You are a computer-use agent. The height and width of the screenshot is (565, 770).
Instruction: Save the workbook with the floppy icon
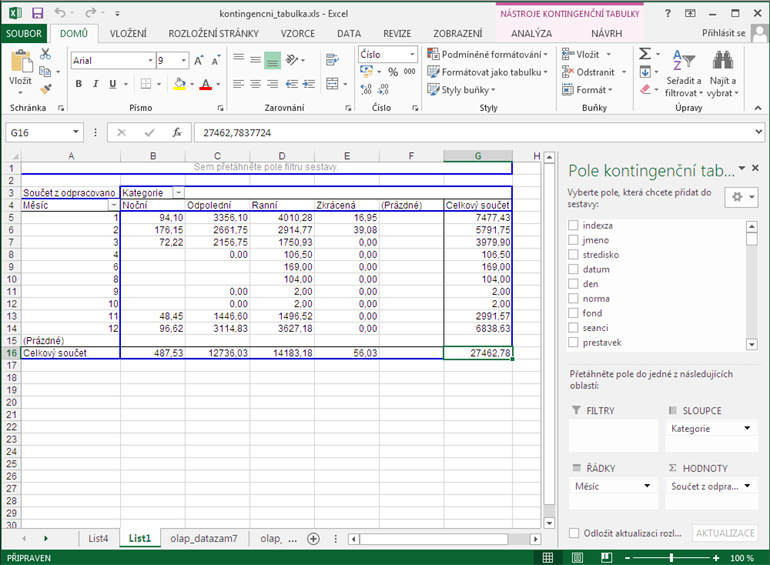(37, 13)
